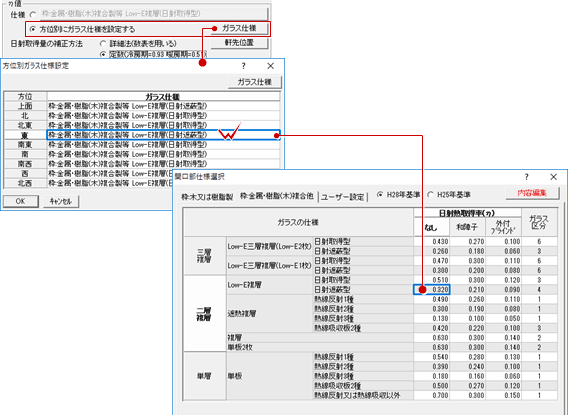Image resolution: width=568 pixels, height=415 pixels.
Task: Click the 軒先位置 button
Action: click(239, 43)
